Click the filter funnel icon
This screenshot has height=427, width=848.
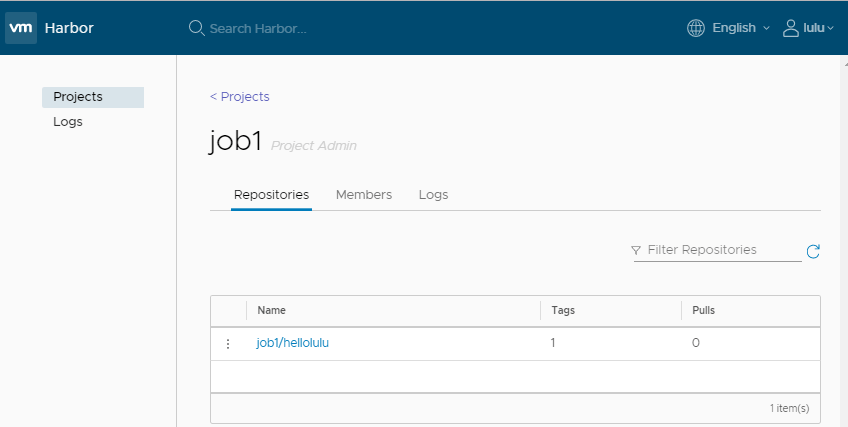coord(636,250)
